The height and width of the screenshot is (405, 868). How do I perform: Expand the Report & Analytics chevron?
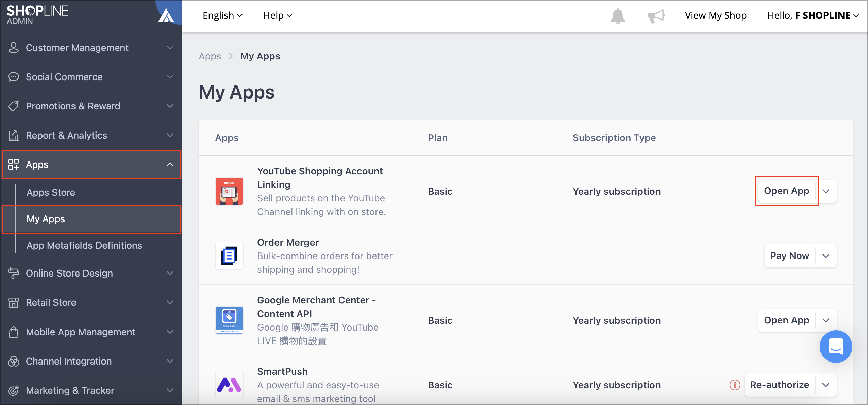tap(170, 135)
